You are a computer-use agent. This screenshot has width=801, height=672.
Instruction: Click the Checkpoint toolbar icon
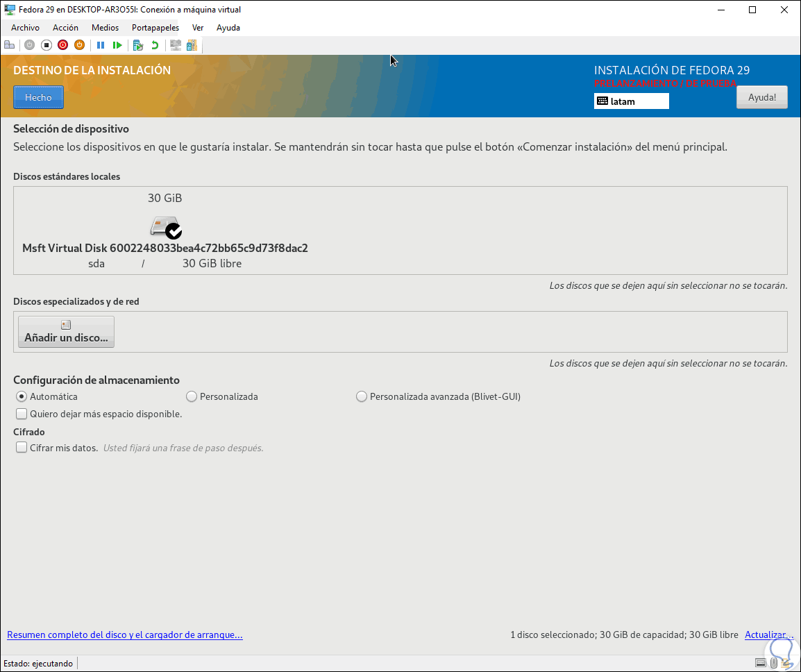pos(138,46)
